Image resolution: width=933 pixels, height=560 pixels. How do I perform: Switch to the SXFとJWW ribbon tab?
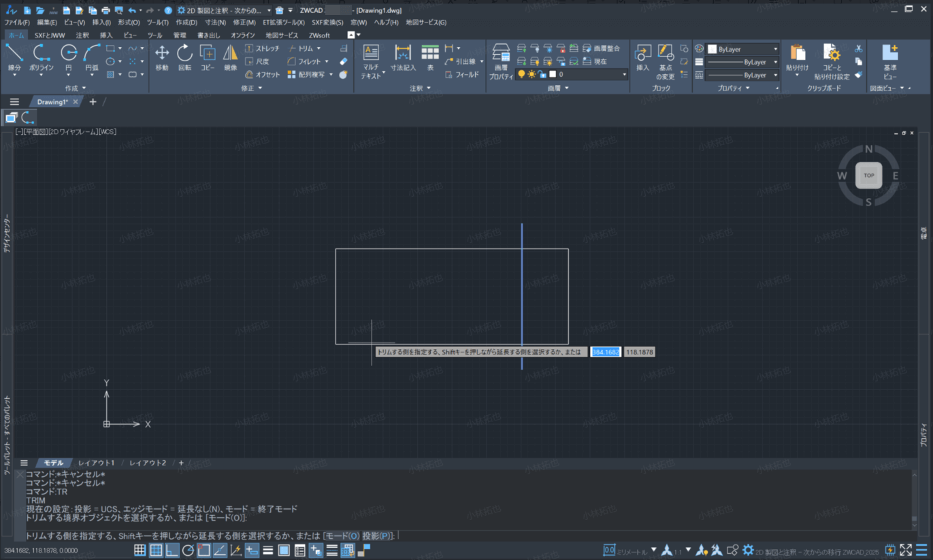(49, 35)
